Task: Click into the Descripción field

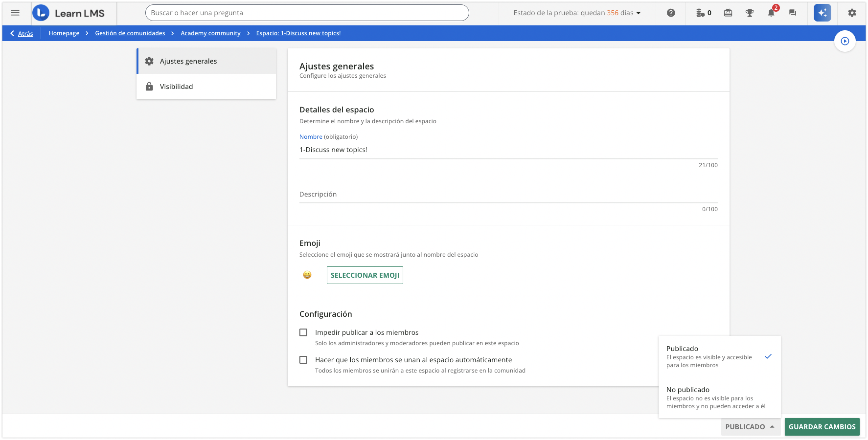Action: pyautogui.click(x=508, y=194)
